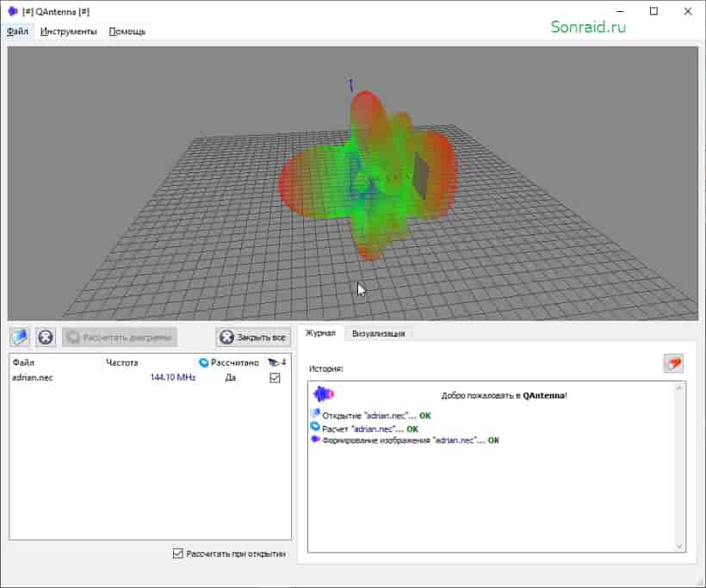Click the close file X icon button

click(x=46, y=337)
